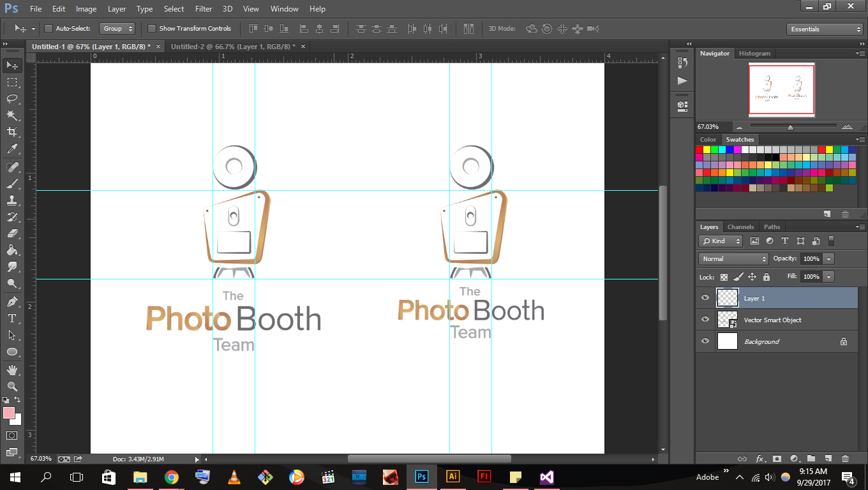Viewport: 868px width, 490px height.
Task: Pick a red swatch from the Swatches panel
Action: [x=701, y=149]
